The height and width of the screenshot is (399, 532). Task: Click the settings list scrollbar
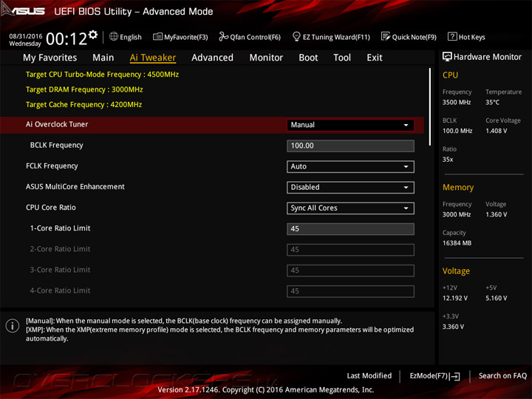click(x=430, y=107)
